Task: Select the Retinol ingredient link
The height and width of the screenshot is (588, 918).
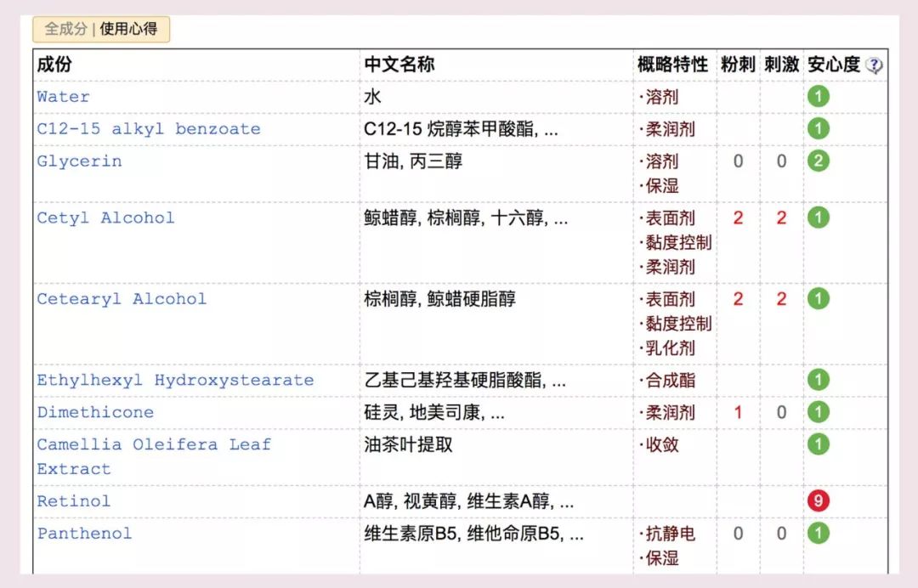Action: 73,501
